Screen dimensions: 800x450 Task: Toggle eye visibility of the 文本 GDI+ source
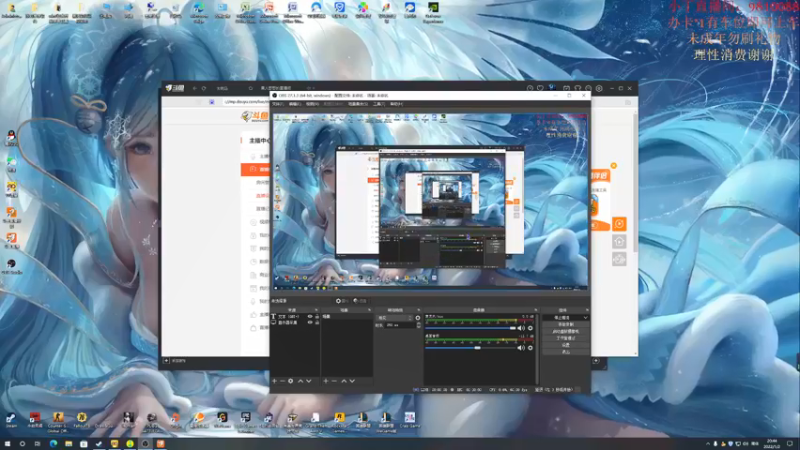coord(310,317)
